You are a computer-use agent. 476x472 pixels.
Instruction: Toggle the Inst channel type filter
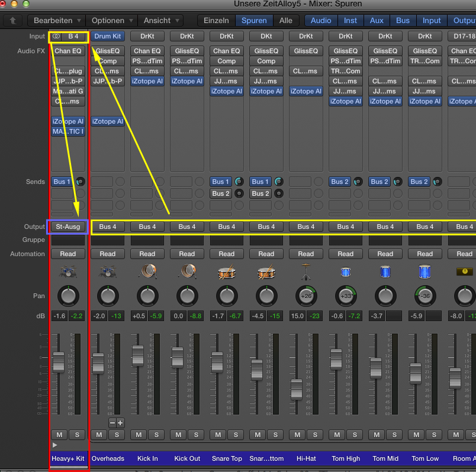pyautogui.click(x=350, y=21)
